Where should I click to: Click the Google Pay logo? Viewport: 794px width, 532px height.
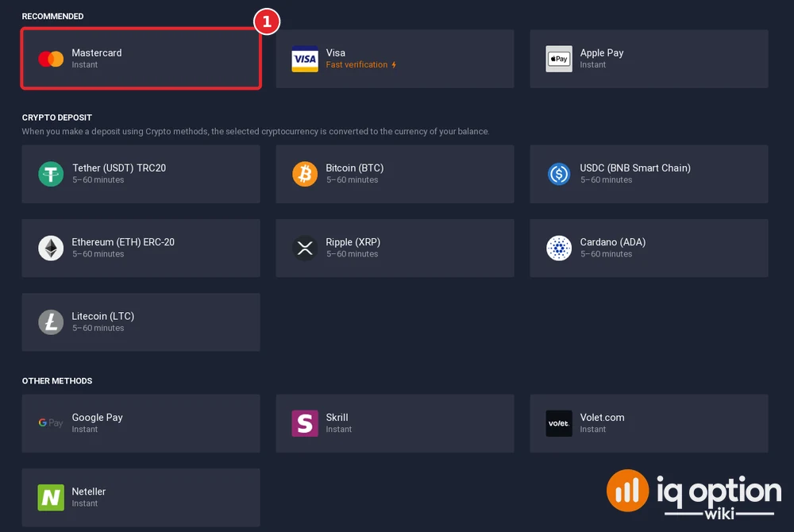[51, 422]
